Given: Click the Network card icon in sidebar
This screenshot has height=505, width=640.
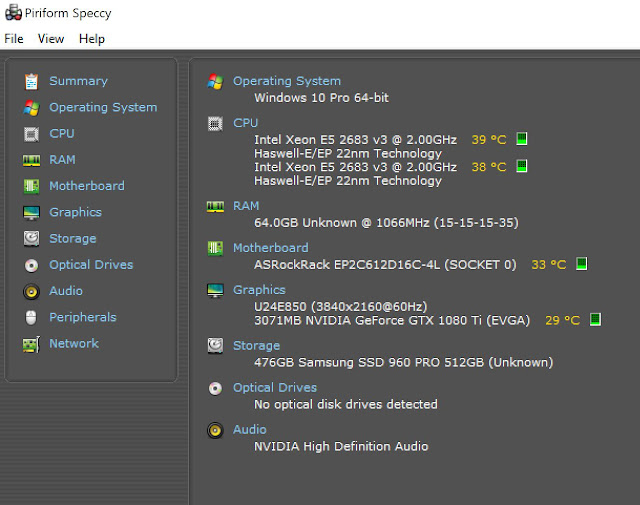Looking at the screenshot, I should pyautogui.click(x=31, y=344).
